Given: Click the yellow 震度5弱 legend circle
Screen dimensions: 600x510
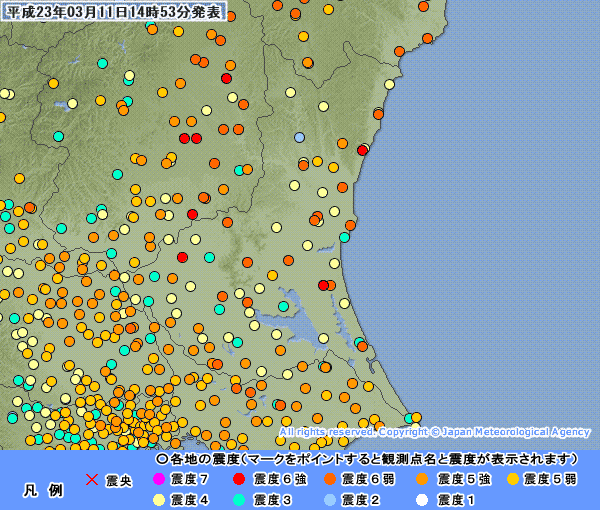Looking at the screenshot, I should point(512,480).
